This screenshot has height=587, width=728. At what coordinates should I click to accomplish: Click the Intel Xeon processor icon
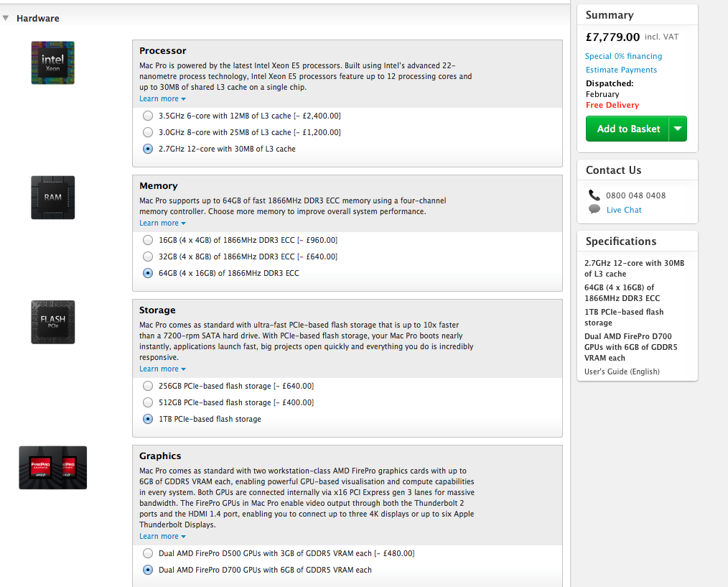tap(53, 63)
